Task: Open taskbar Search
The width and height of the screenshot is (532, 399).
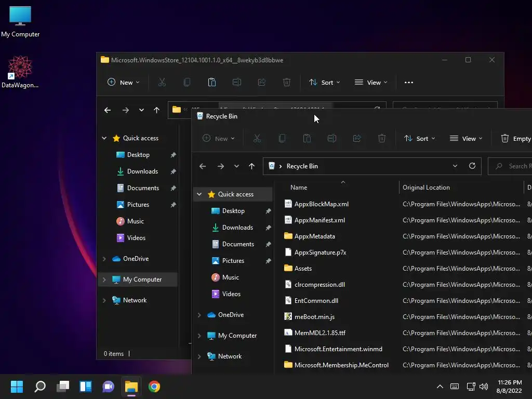Action: point(40,387)
